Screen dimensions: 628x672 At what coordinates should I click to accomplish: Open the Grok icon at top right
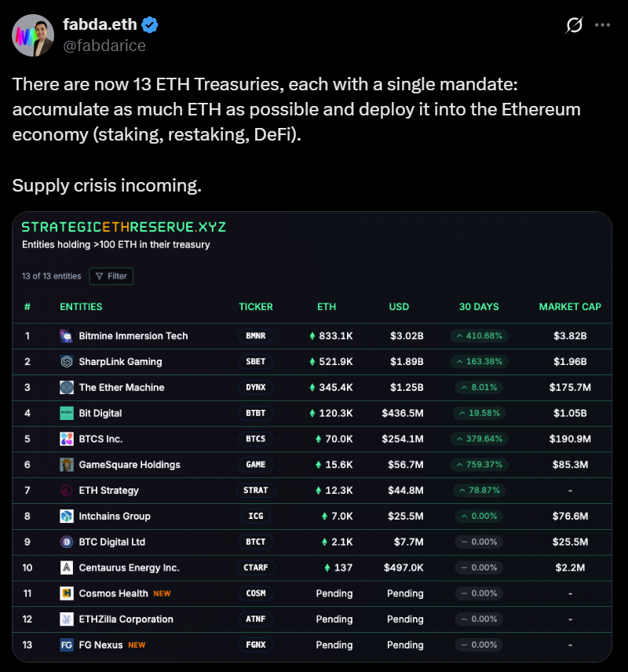(574, 25)
